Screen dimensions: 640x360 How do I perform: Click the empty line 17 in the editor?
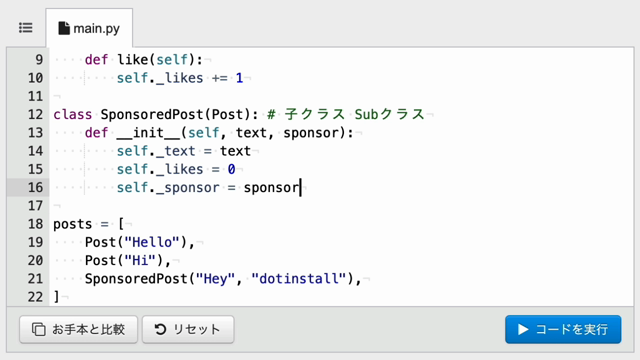point(341,206)
